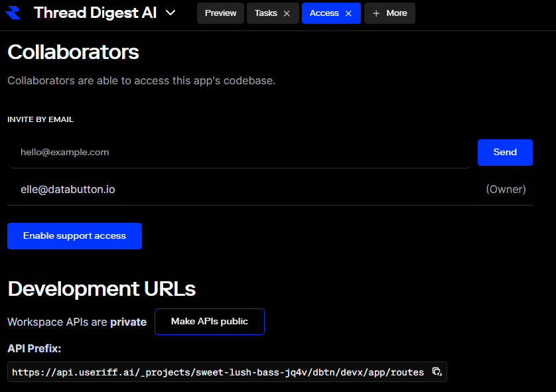The image size is (556, 392).
Task: Select the elle@databutton.io collaborator entry
Action: coord(68,190)
